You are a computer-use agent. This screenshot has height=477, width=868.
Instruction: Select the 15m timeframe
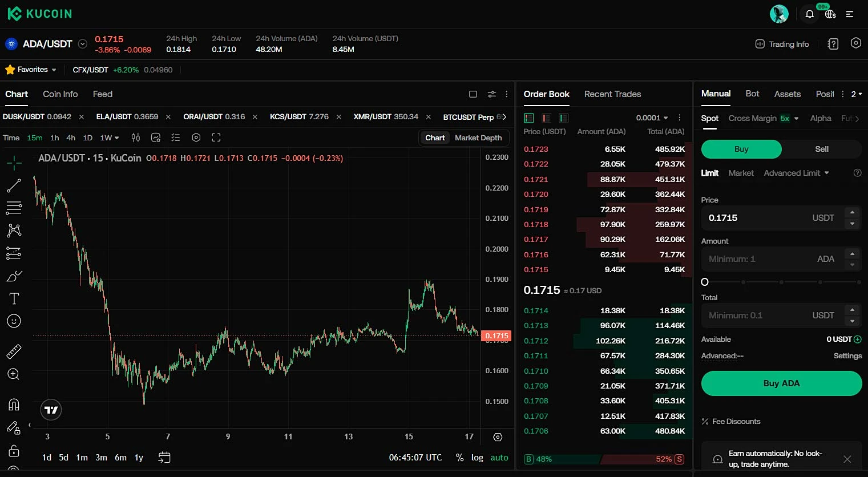pos(35,138)
